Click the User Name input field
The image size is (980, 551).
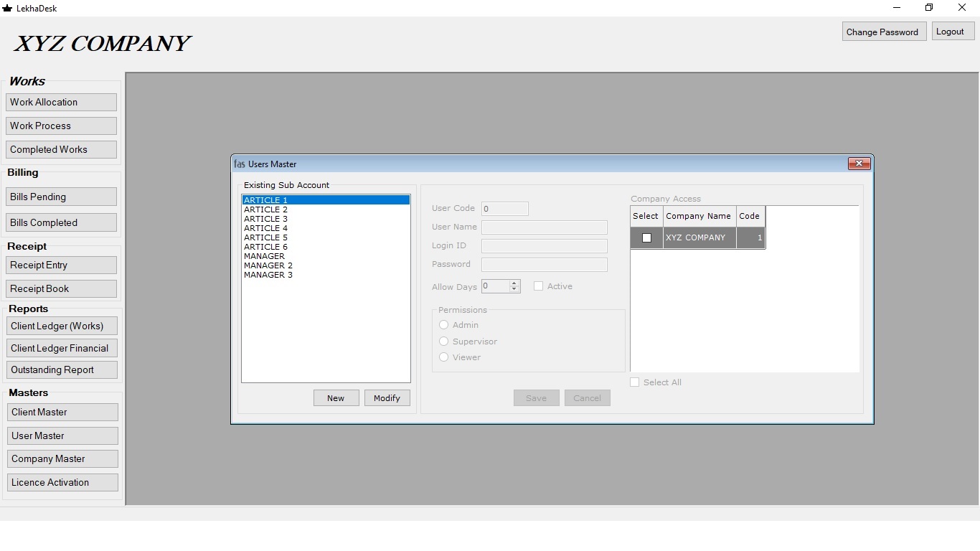[x=545, y=227]
